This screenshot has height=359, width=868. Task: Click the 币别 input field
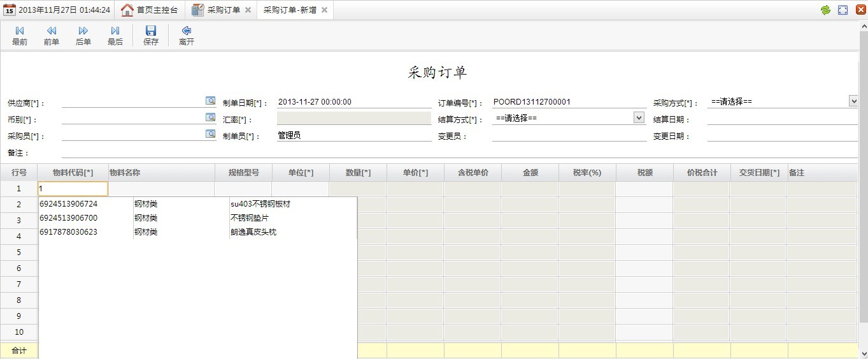[133, 118]
